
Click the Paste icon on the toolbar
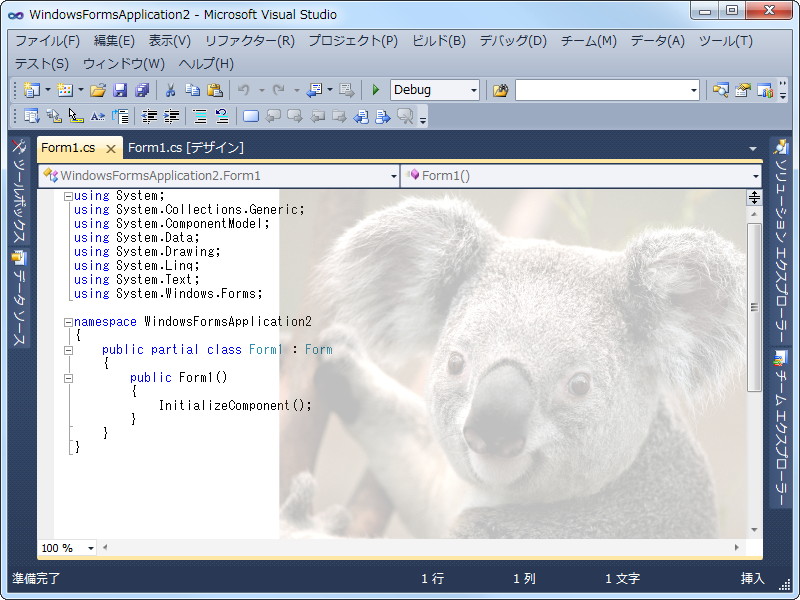pos(215,90)
